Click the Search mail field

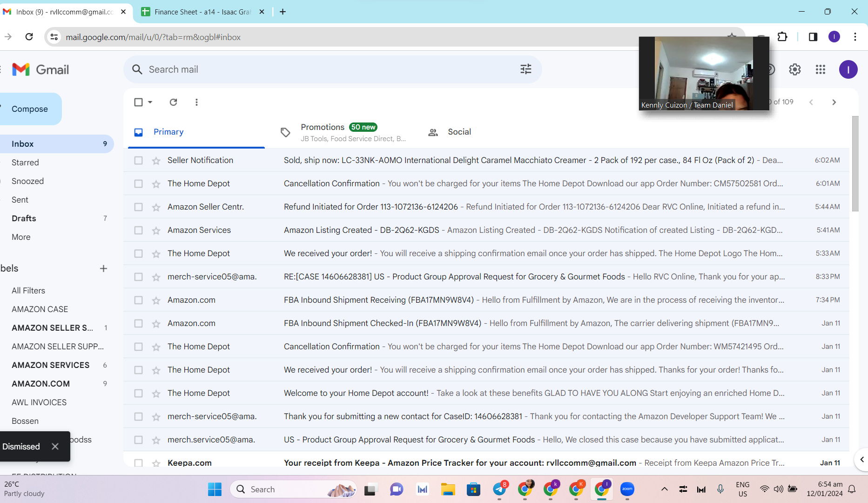tap(332, 69)
